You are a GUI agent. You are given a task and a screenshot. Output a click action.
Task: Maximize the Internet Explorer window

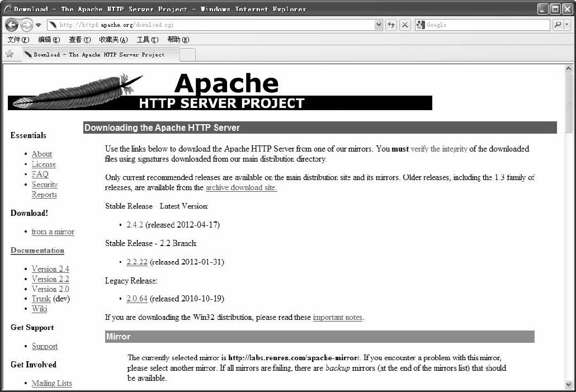pyautogui.click(x=555, y=9)
